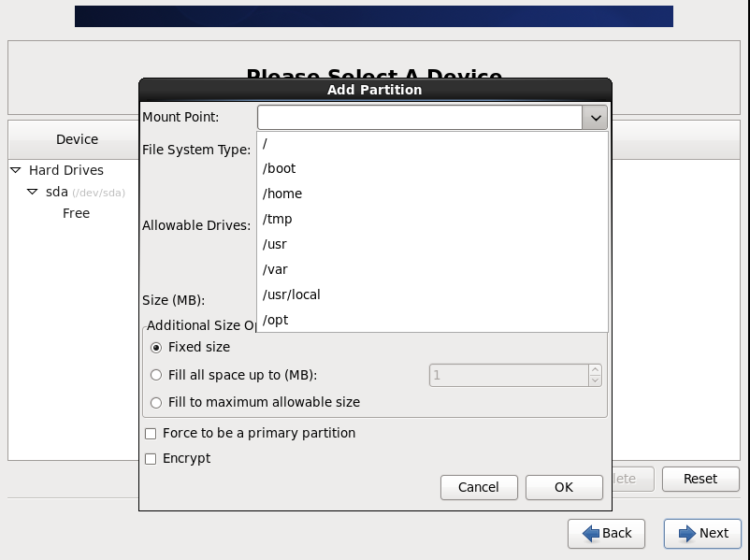Select the / root mount point
This screenshot has width=750, height=560.
pyautogui.click(x=432, y=143)
